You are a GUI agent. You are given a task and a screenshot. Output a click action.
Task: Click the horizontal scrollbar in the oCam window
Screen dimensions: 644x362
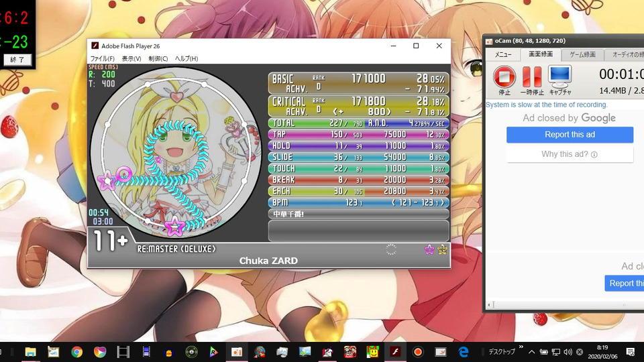click(x=565, y=305)
